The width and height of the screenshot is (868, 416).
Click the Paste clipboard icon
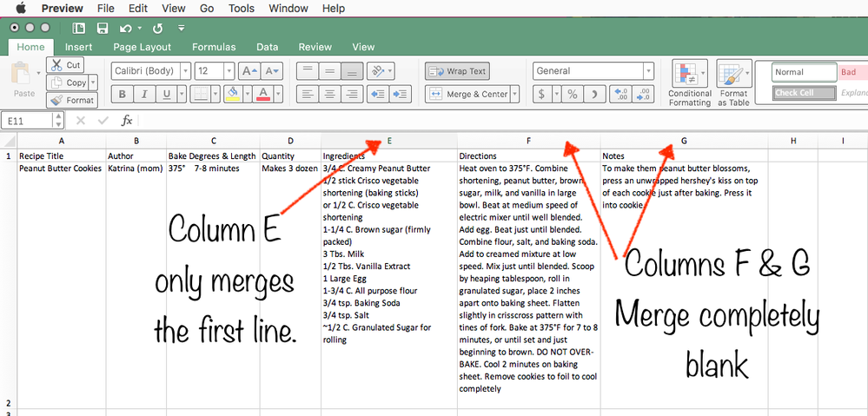(22, 72)
